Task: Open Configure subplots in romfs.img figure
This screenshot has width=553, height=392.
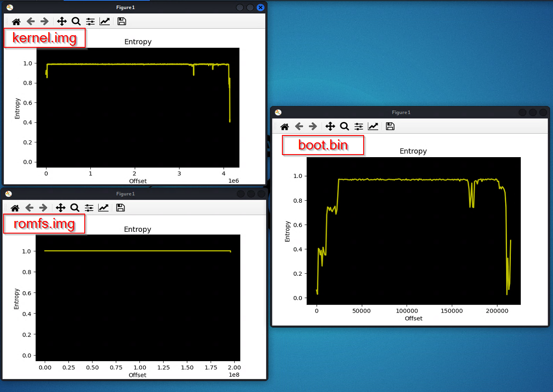Action: 89,208
